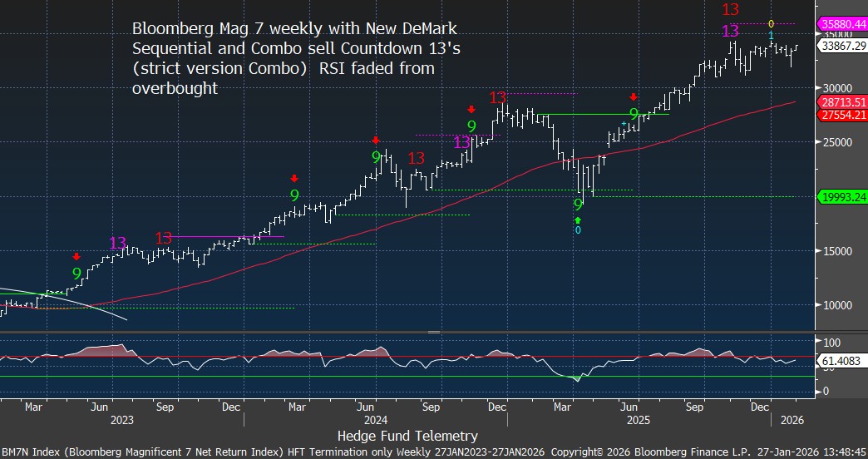Click the red 13 at the December 2024 peak

pyautogui.click(x=498, y=98)
